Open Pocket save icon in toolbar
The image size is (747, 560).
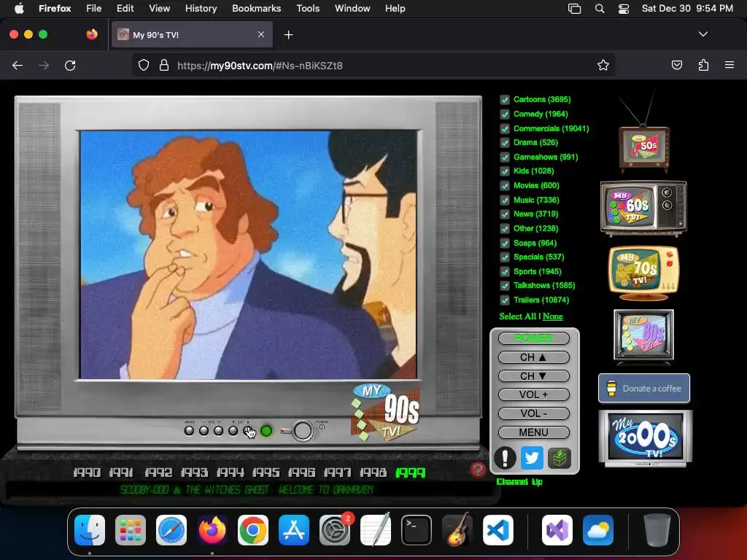(x=677, y=65)
